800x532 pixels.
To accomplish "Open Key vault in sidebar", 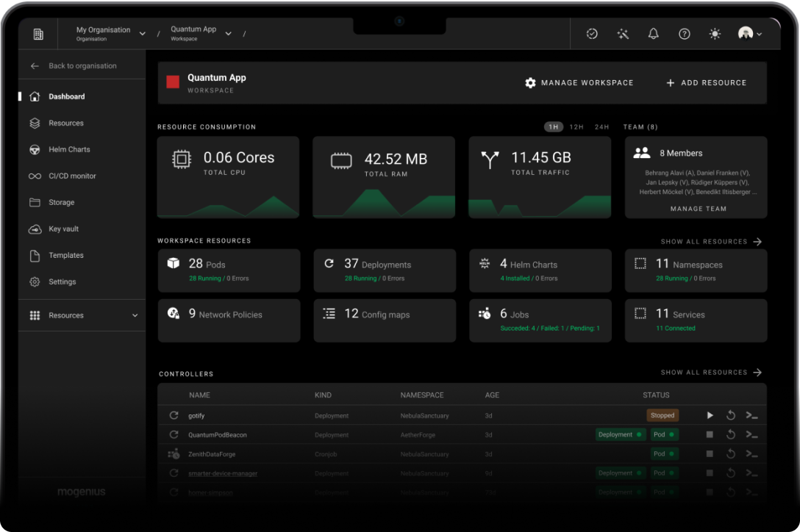I will point(82,229).
